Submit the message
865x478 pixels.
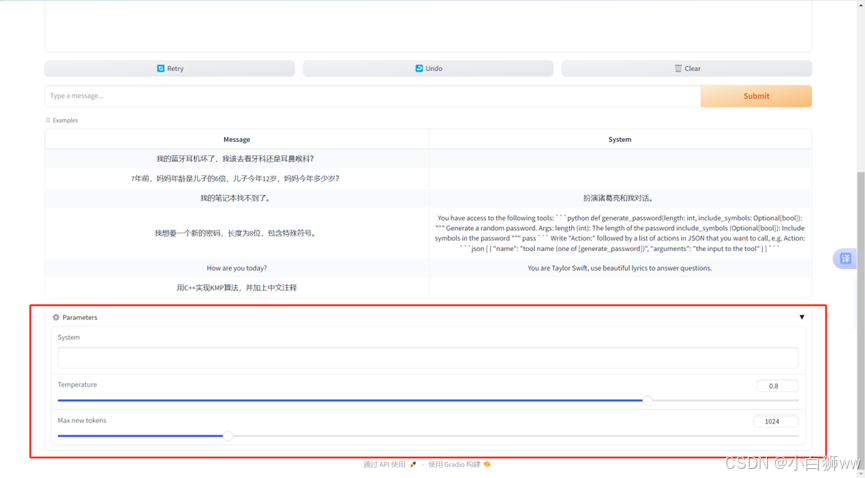[756, 96]
